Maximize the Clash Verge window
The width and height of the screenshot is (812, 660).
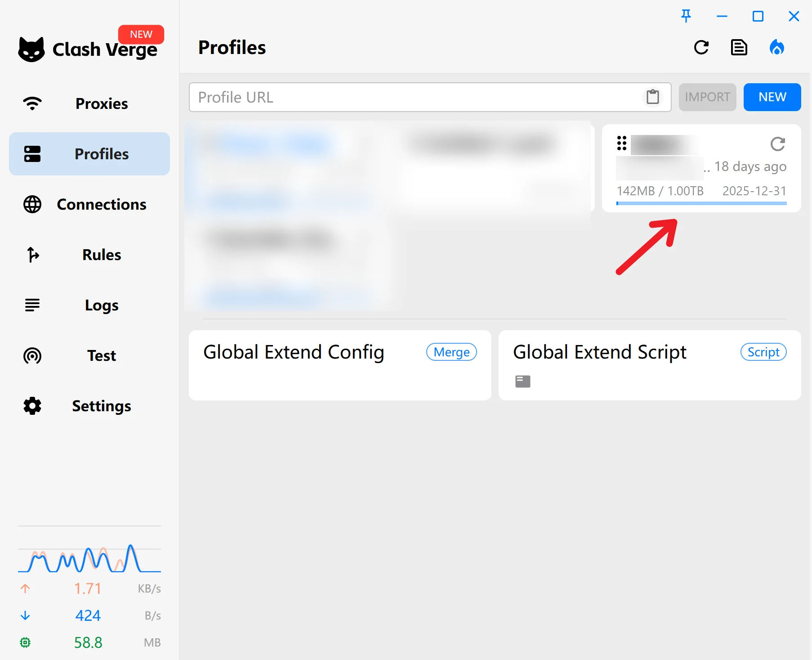pos(758,16)
